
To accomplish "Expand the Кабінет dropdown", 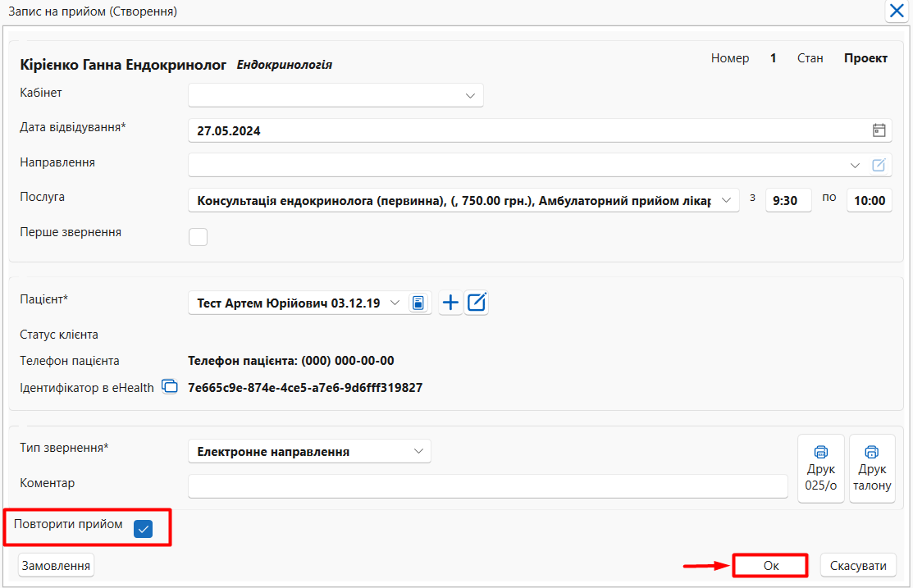I will [x=471, y=95].
